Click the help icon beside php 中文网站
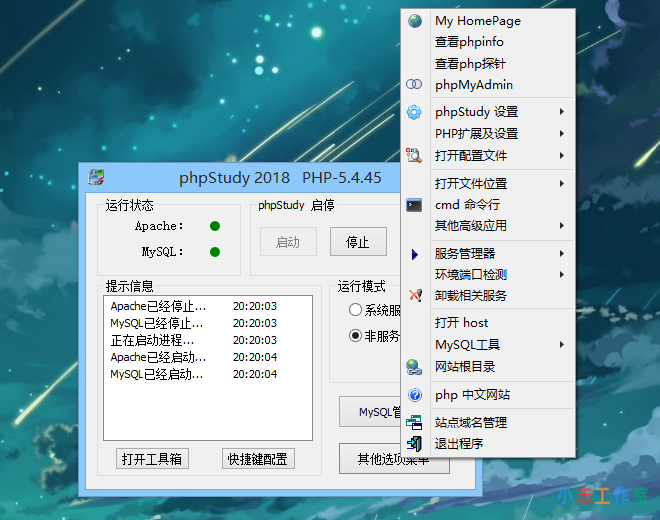The height and width of the screenshot is (520, 660). (415, 395)
